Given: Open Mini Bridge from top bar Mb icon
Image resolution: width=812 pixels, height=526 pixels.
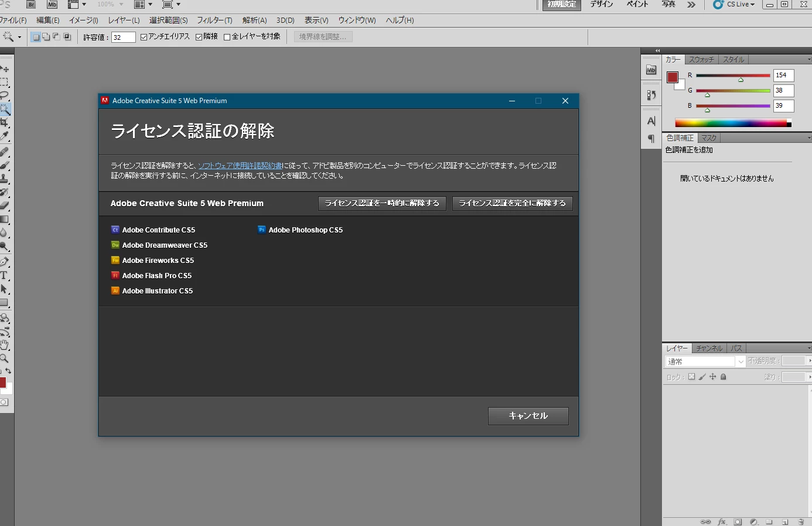Looking at the screenshot, I should [x=52, y=4].
